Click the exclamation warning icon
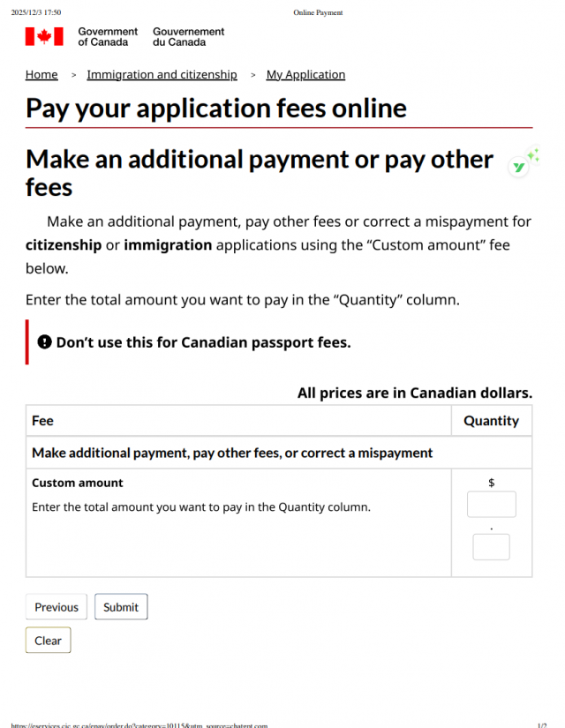 pyautogui.click(x=45, y=342)
